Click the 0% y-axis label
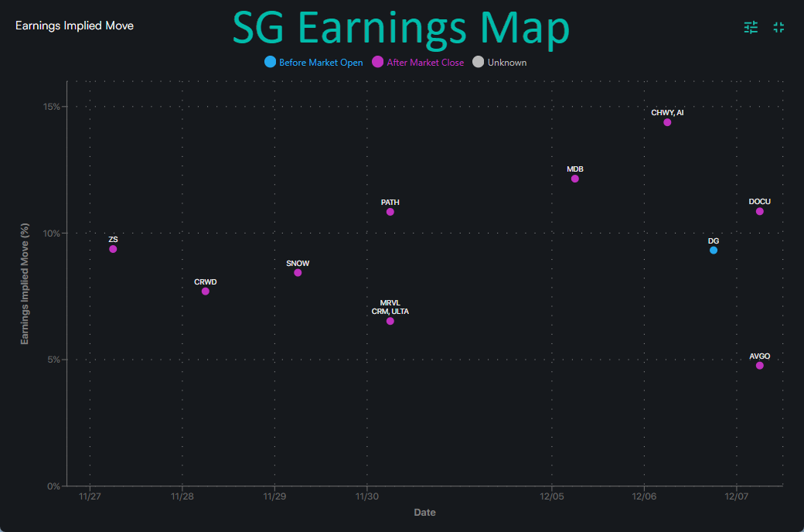The height and width of the screenshot is (532, 804). pos(54,486)
